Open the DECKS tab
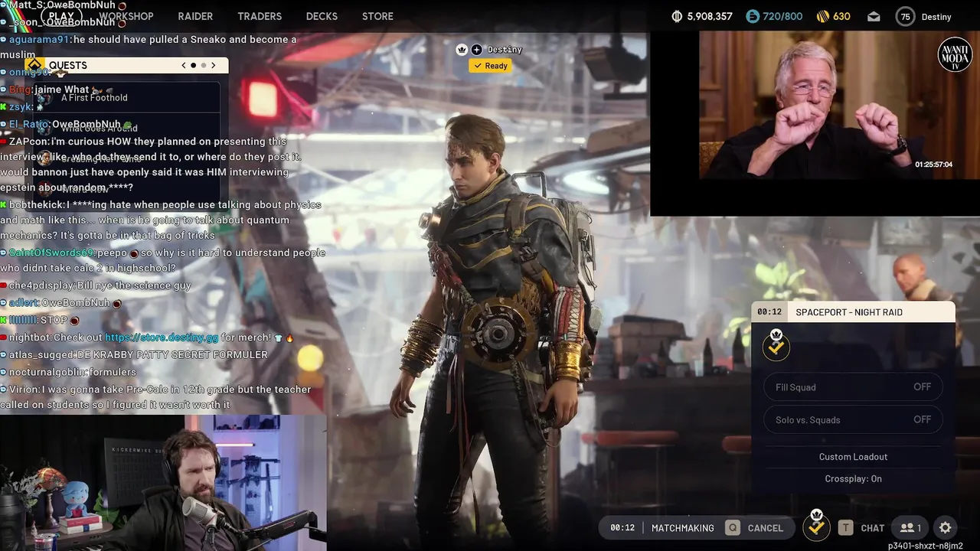Image resolution: width=980 pixels, height=551 pixels. [x=322, y=16]
